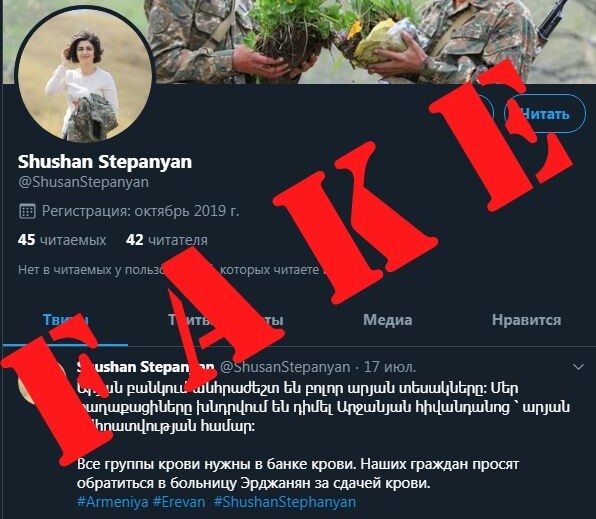Open the #ShushanStephanyan hashtag
The image size is (596, 519).
285,502
